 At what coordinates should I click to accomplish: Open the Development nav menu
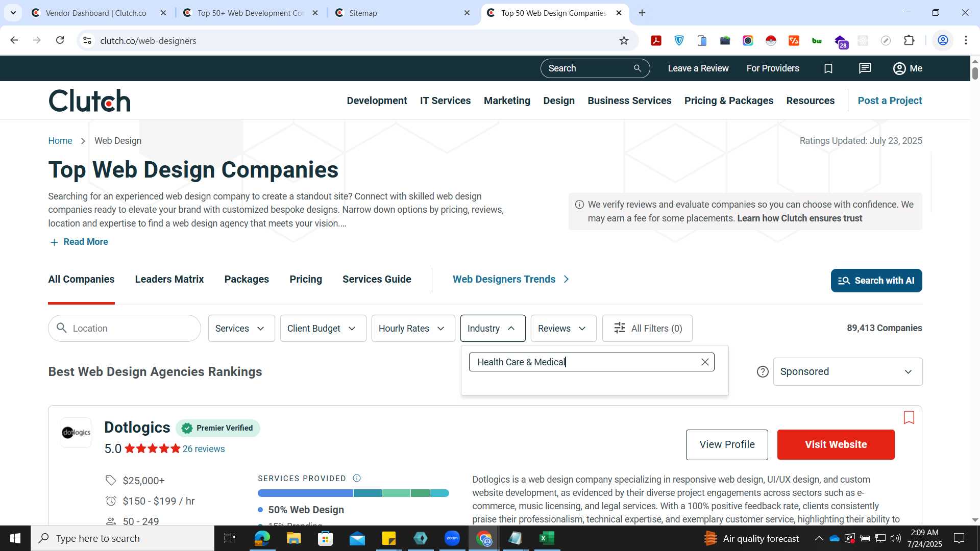(x=377, y=101)
